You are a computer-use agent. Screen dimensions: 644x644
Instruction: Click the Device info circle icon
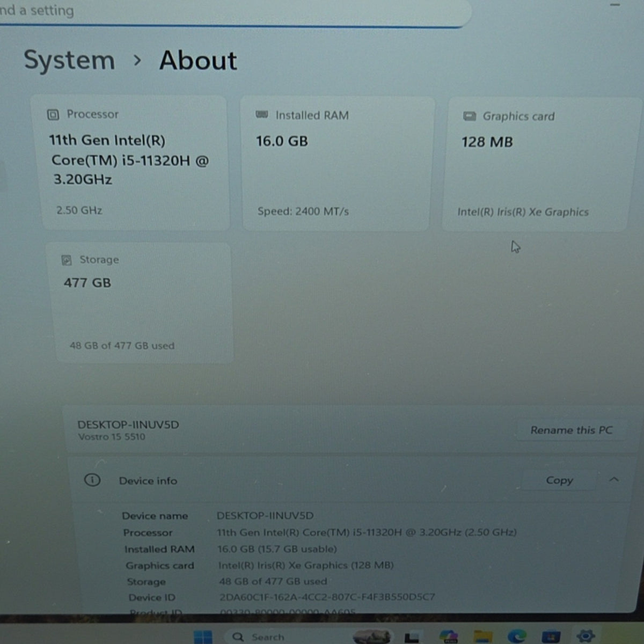tap(92, 480)
